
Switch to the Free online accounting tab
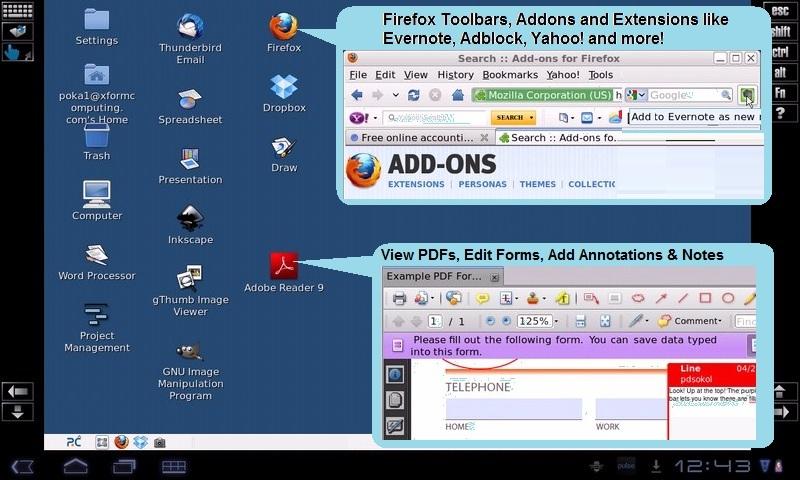tap(417, 138)
